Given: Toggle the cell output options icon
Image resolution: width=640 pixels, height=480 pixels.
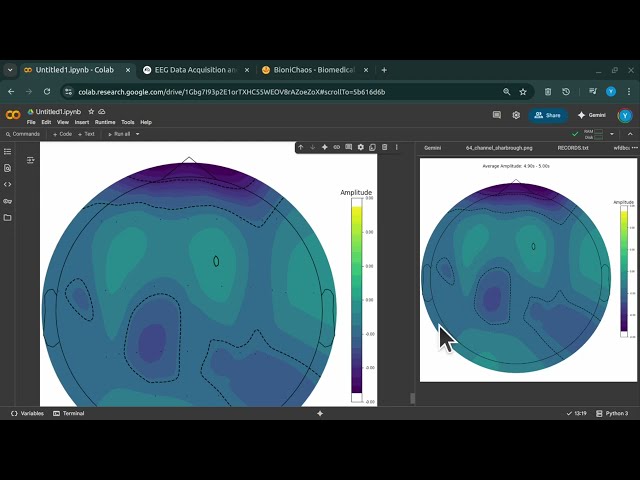Looking at the screenshot, I should [x=31, y=160].
